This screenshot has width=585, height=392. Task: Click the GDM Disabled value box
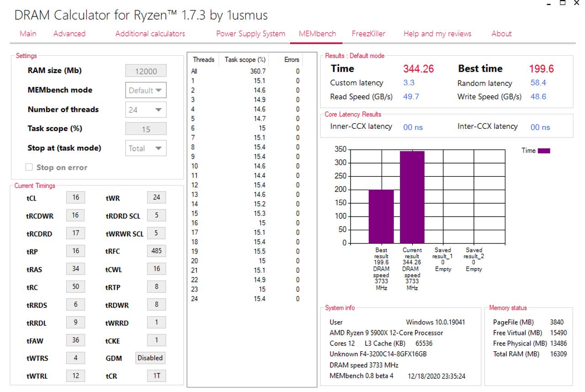(150, 358)
